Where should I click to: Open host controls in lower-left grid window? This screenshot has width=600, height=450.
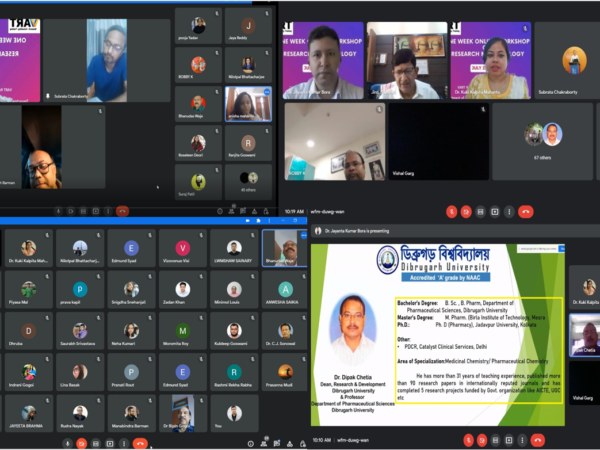tap(303, 444)
